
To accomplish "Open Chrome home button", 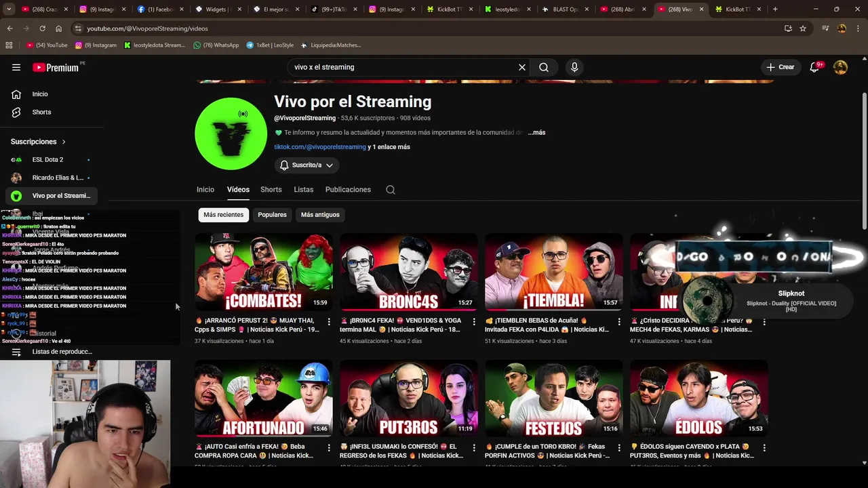I will tap(58, 28).
